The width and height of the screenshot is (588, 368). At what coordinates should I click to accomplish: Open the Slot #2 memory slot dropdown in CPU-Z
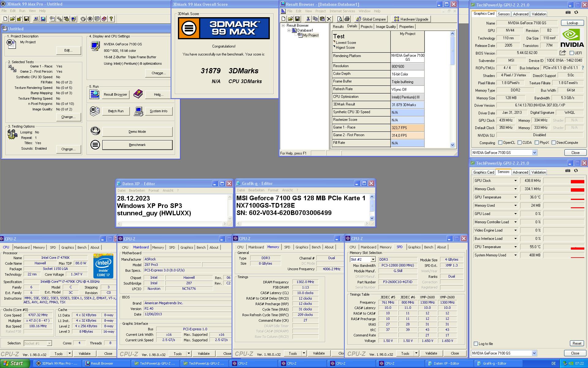[373, 259]
